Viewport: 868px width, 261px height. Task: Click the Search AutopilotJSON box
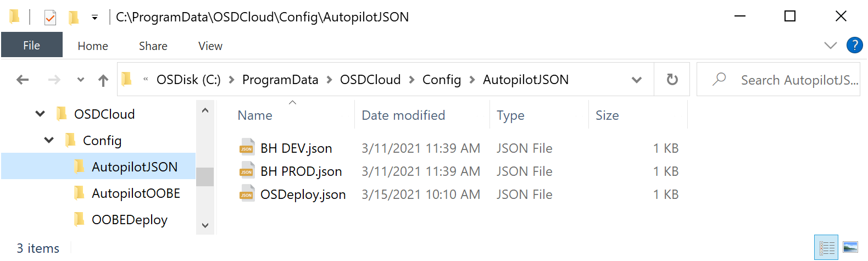point(778,80)
